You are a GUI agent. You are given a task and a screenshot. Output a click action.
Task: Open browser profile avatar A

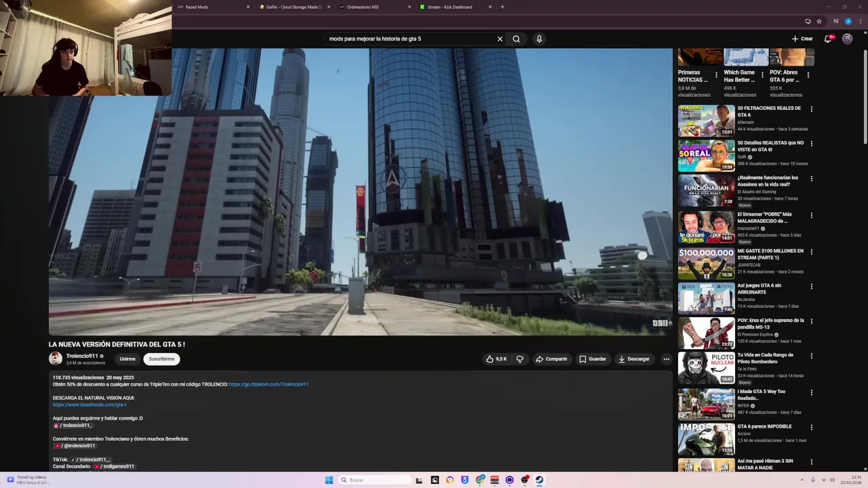(848, 21)
